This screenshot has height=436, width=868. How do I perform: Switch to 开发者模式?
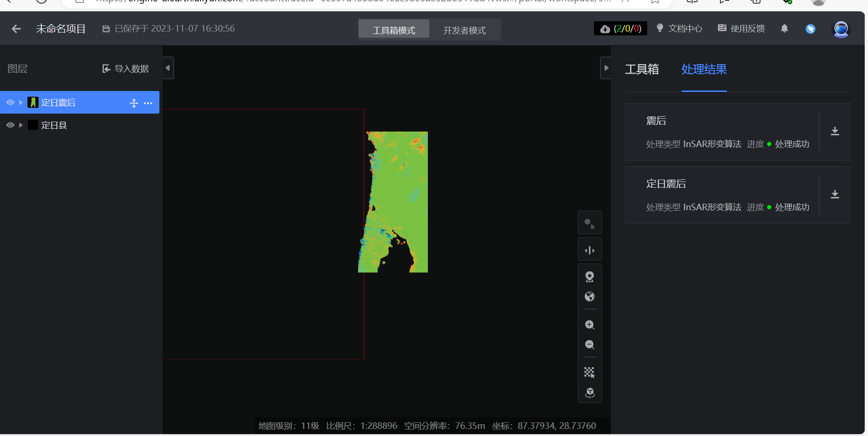pyautogui.click(x=465, y=30)
